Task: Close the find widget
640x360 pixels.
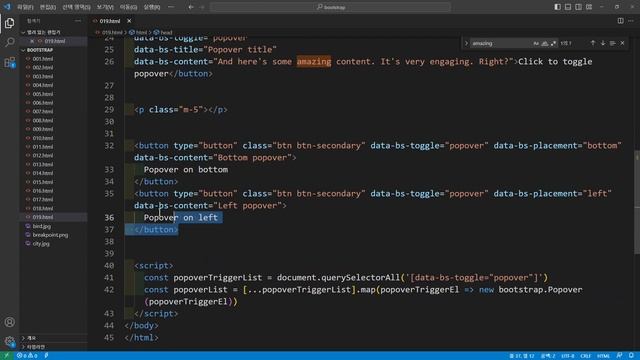Action: pyautogui.click(x=622, y=43)
